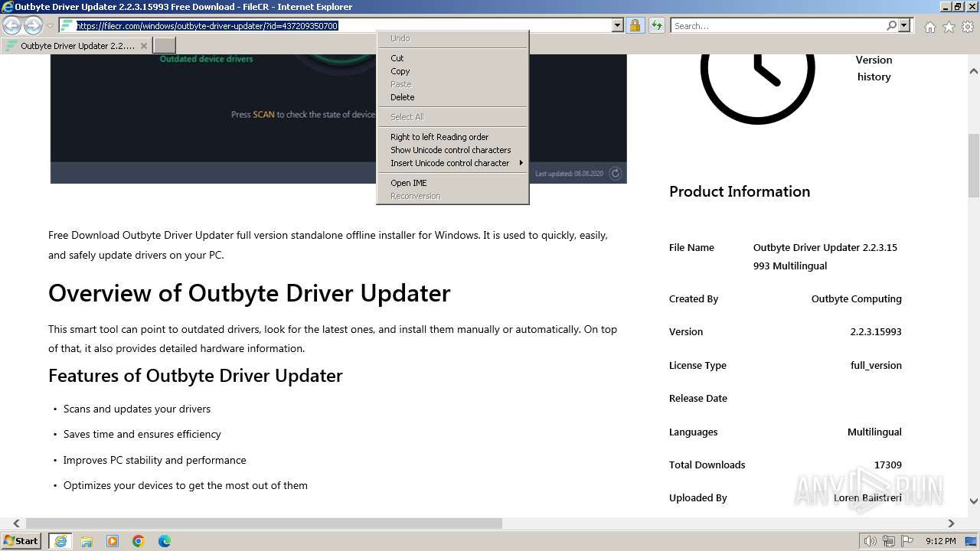
Task: Click the vertical scrollbar up arrow
Action: [x=974, y=71]
